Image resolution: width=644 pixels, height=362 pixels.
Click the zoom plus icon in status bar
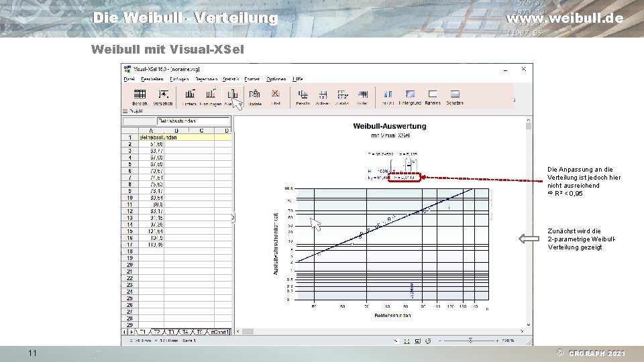click(x=497, y=341)
